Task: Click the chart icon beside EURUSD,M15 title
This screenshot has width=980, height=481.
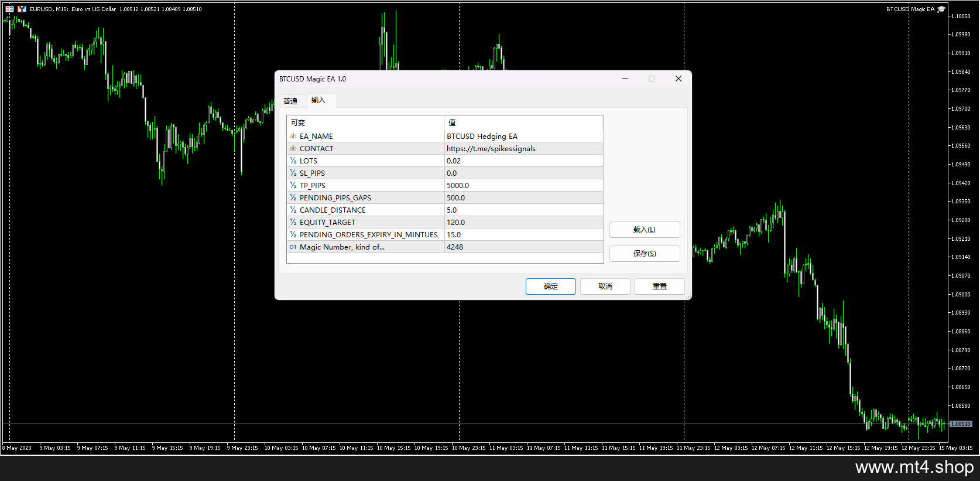Action: pyautogui.click(x=9, y=9)
